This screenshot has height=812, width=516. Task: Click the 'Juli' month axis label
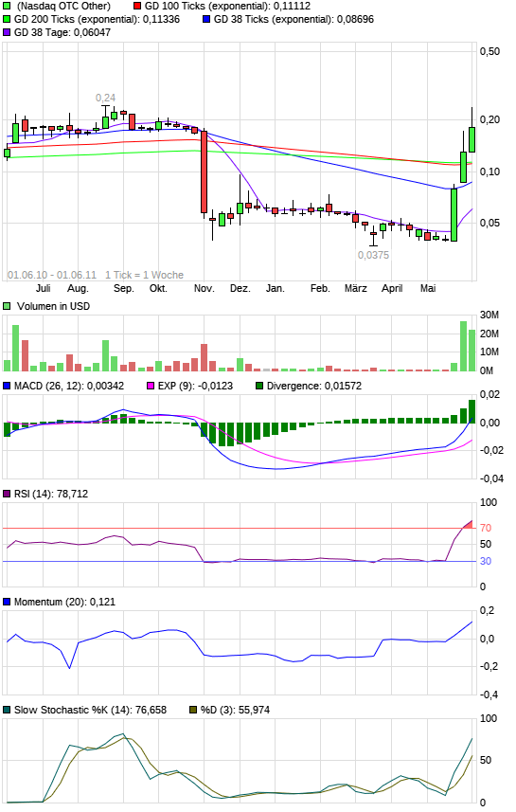(43, 288)
